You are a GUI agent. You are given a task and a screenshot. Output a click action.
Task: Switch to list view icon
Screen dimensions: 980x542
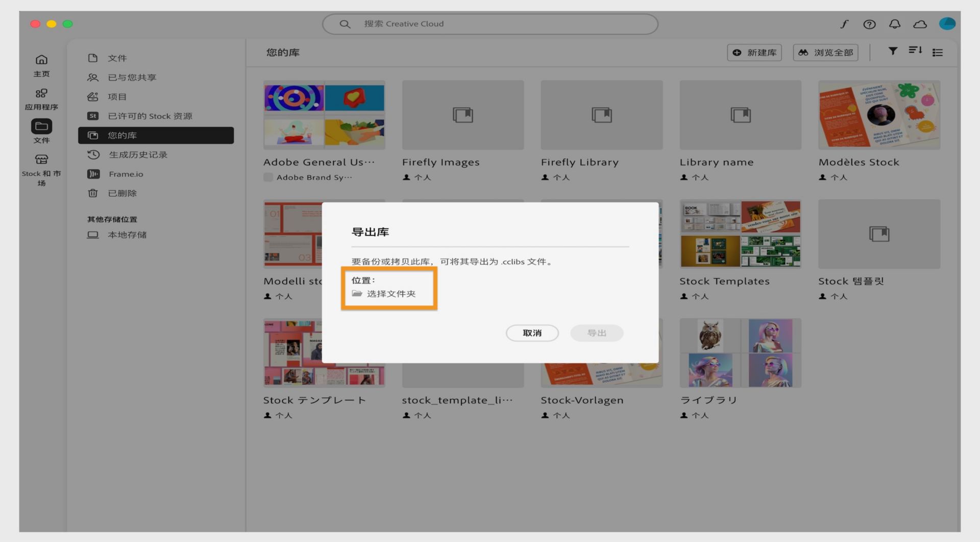click(x=938, y=52)
